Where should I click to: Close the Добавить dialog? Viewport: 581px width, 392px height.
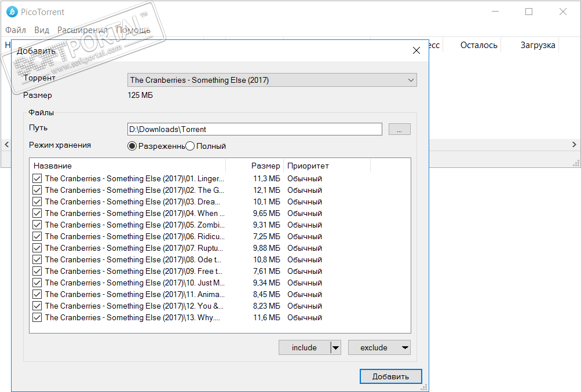416,50
